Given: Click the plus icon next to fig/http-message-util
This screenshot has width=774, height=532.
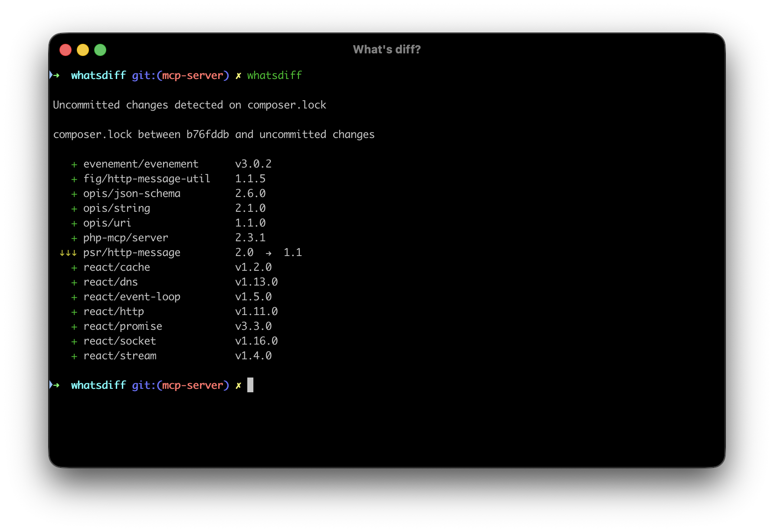Looking at the screenshot, I should [74, 179].
